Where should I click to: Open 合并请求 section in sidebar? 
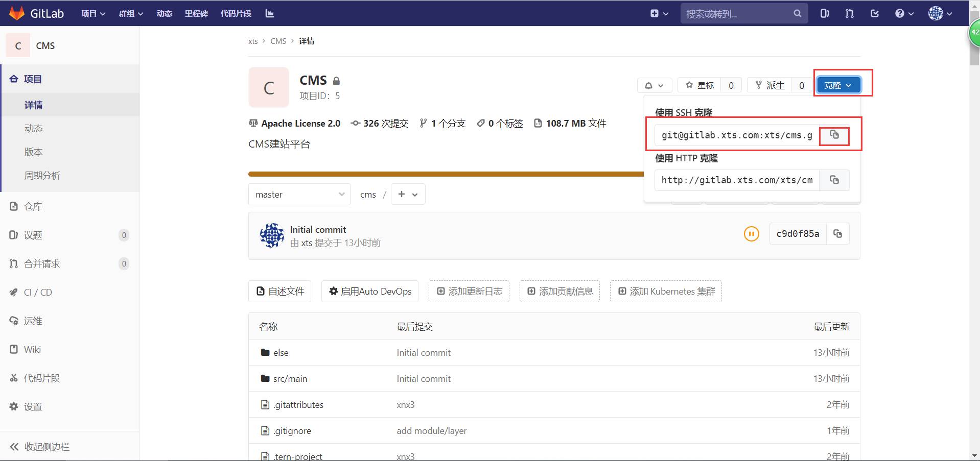tap(69, 263)
